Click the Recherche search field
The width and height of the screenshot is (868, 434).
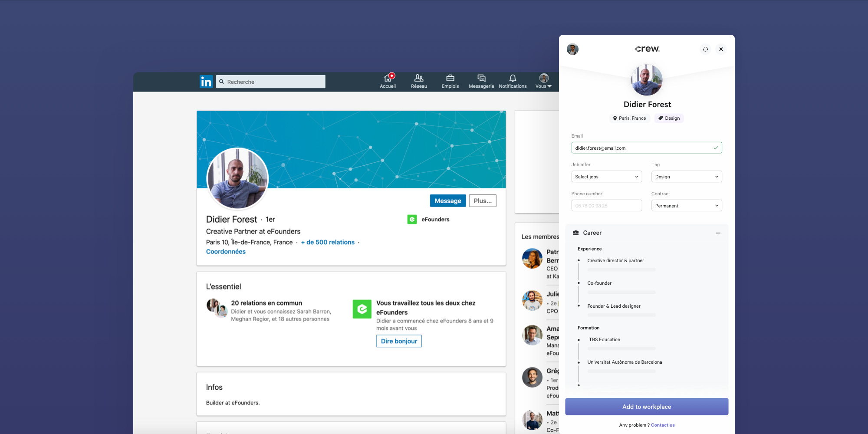point(271,82)
